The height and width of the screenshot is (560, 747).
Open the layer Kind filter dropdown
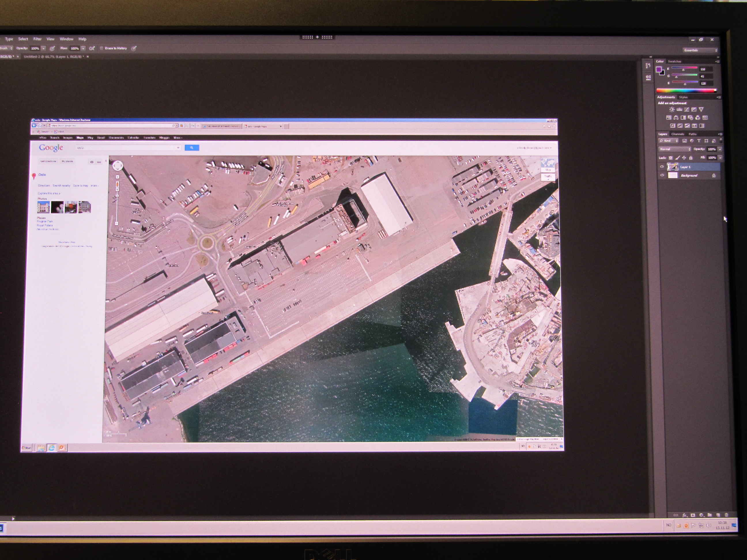[x=668, y=141]
